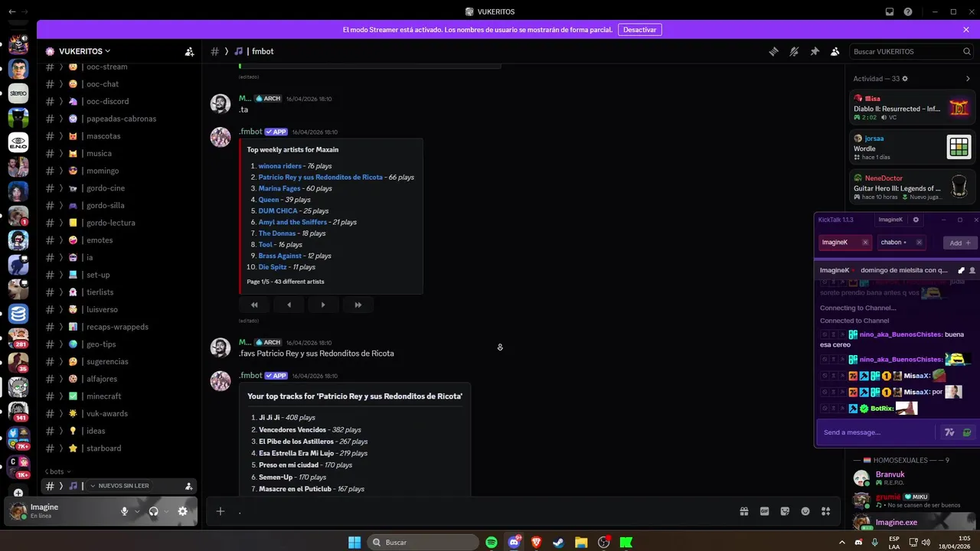Click the Buscar VUKERITOS search field
The height and width of the screenshot is (551, 980).
(911, 51)
